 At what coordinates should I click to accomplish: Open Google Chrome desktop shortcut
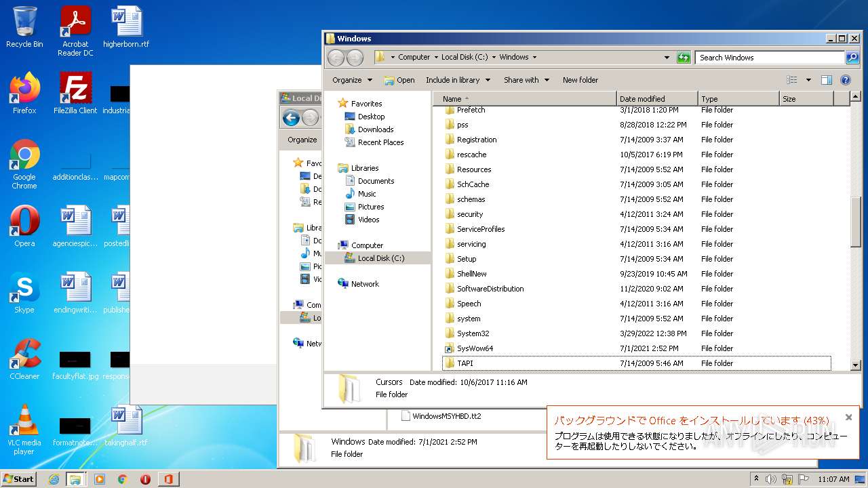click(x=24, y=164)
